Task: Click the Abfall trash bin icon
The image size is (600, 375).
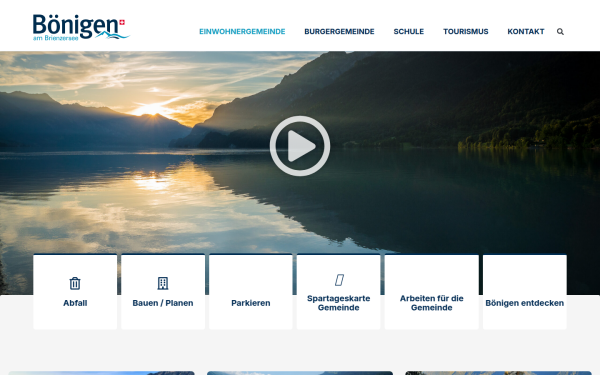Action: 75,283
